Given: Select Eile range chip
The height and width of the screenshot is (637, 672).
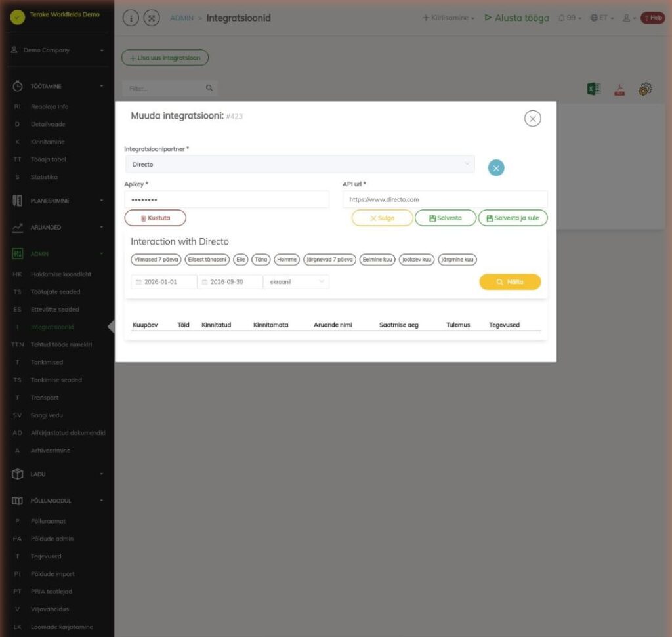Looking at the screenshot, I should 240,260.
